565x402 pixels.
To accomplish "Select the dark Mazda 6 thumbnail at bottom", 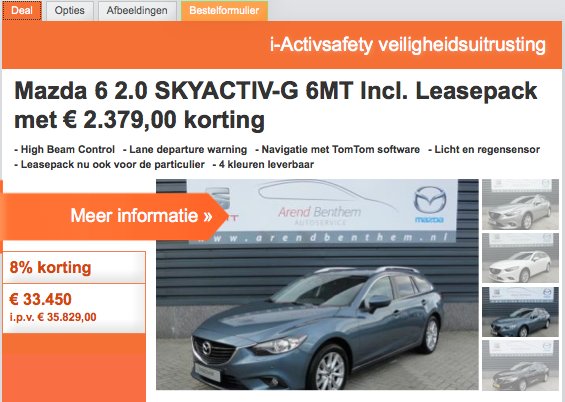I will tap(520, 365).
